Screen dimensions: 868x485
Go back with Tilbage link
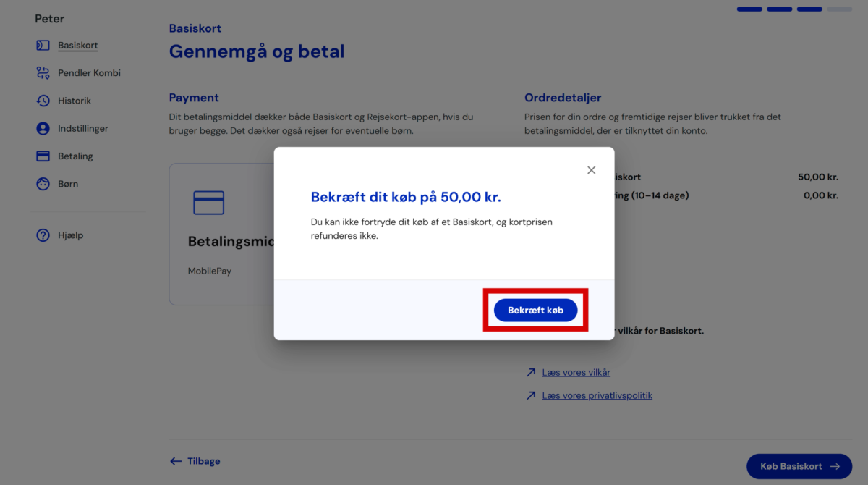[x=195, y=461]
